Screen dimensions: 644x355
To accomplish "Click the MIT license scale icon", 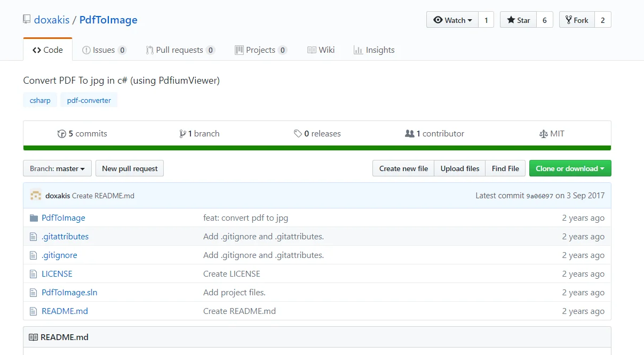I will 544,134.
